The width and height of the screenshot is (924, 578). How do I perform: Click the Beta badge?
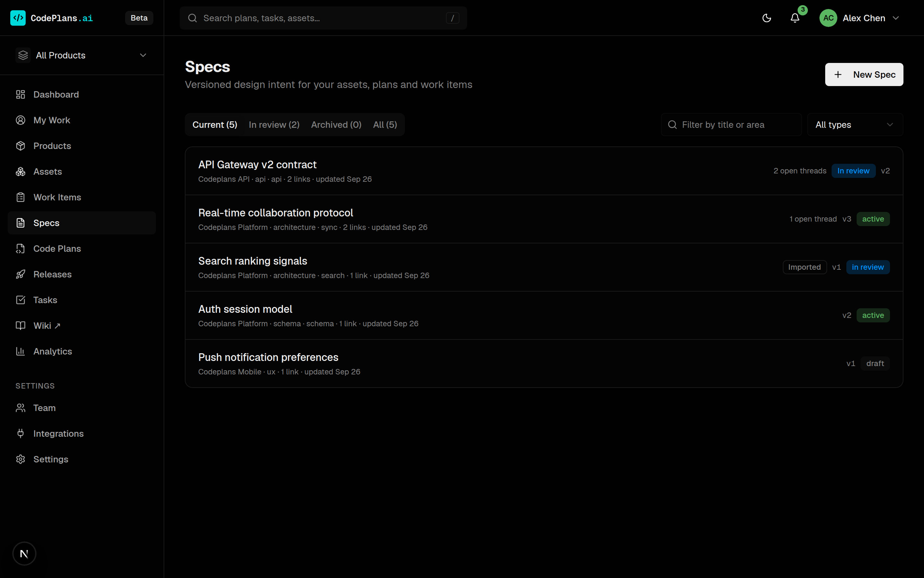(x=139, y=18)
